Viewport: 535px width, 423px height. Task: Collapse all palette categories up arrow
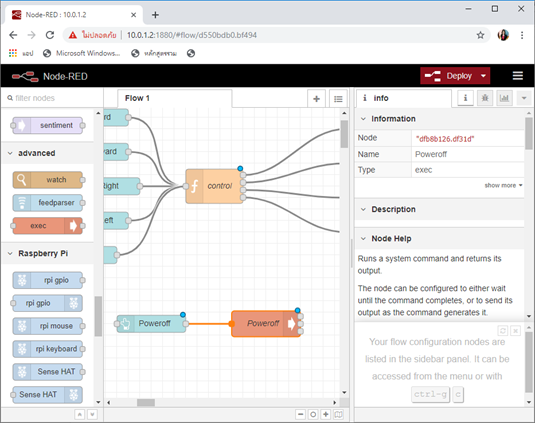point(79,414)
